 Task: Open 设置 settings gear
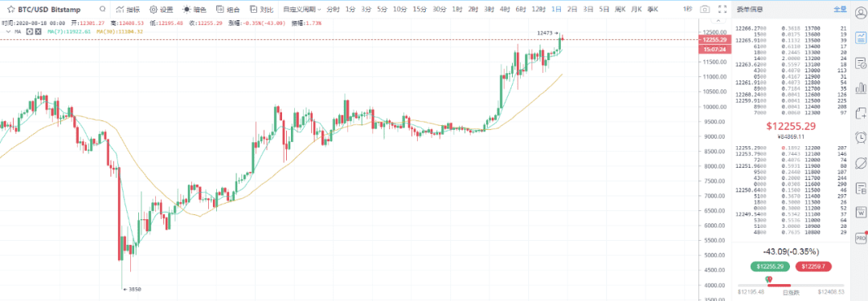pos(161,10)
